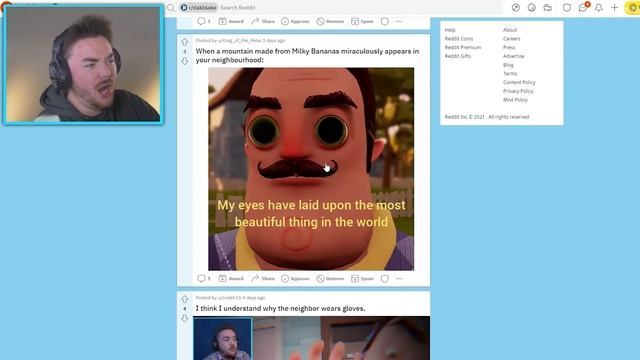Open the Help link in the sidebar footer
Screen dimensions: 640x360
(450, 30)
